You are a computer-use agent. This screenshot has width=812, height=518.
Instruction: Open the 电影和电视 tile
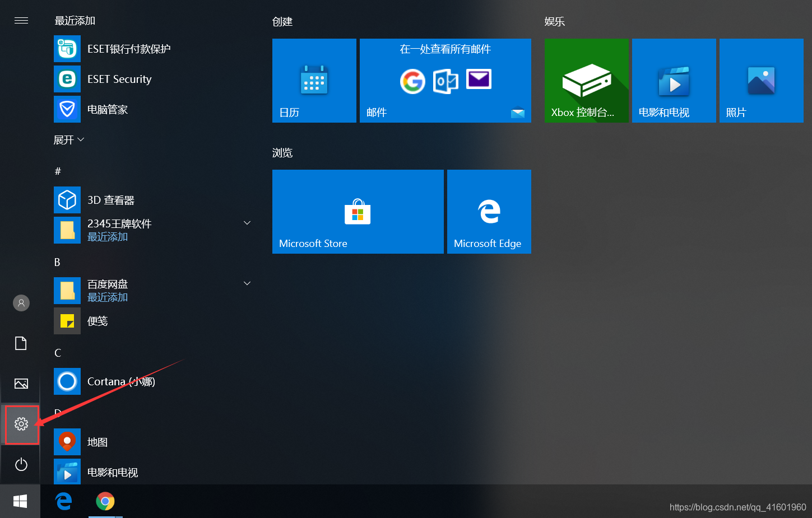point(674,81)
